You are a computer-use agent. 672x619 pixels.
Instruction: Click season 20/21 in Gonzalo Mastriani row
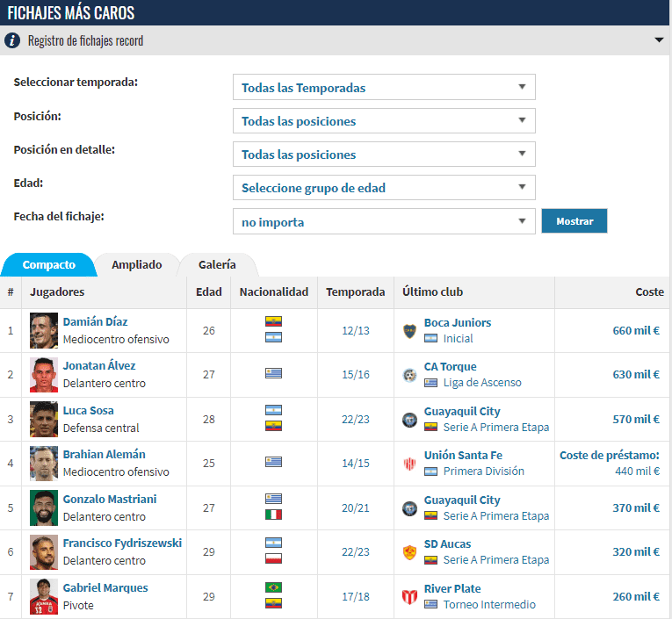coord(355,507)
